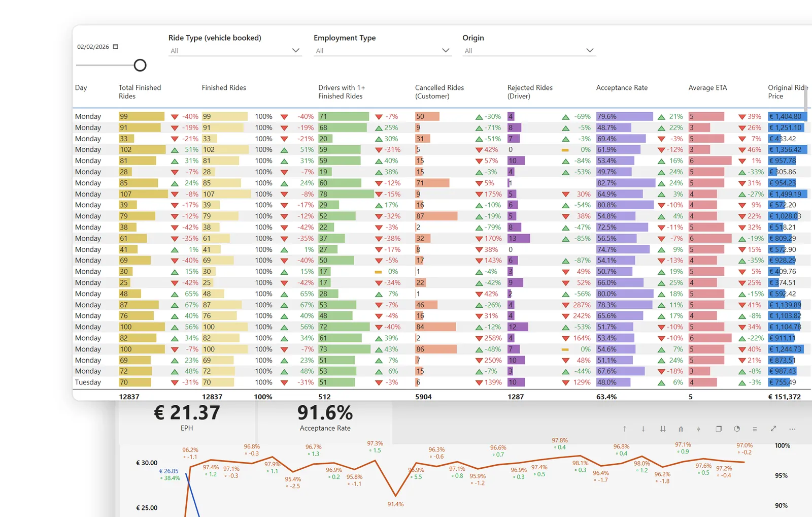Click the 12837 Total Finished Rides total
Image resolution: width=812 pixels, height=517 pixels.
129,397
